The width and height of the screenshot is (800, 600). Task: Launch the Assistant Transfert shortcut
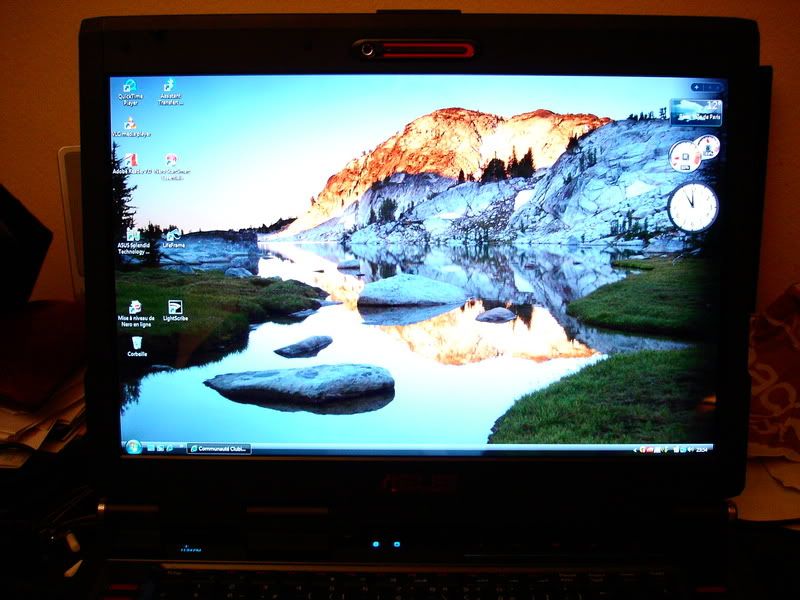pyautogui.click(x=170, y=87)
